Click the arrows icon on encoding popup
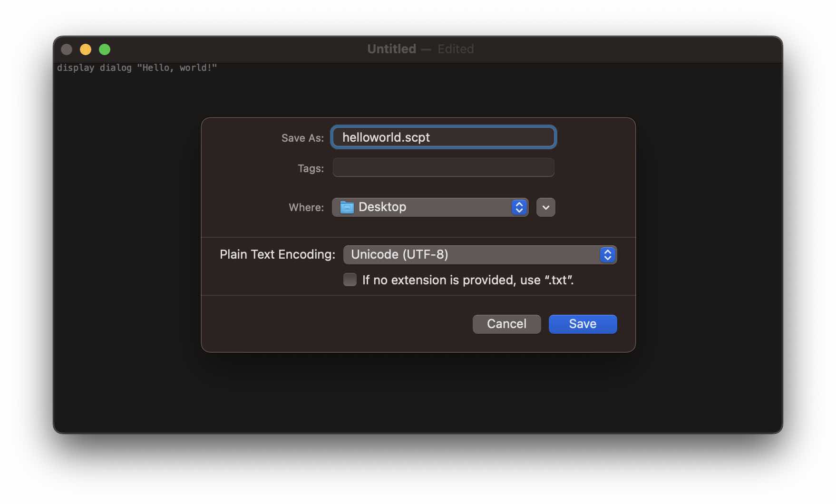 607,255
